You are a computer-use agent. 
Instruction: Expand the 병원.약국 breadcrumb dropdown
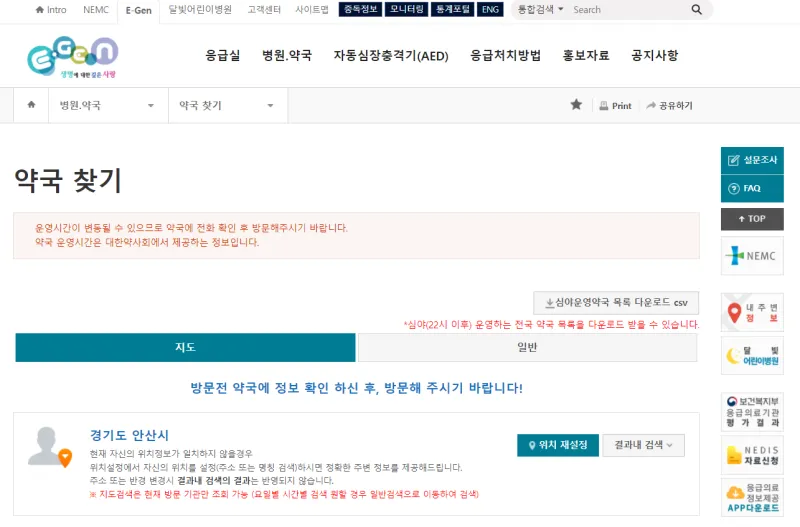click(x=150, y=106)
